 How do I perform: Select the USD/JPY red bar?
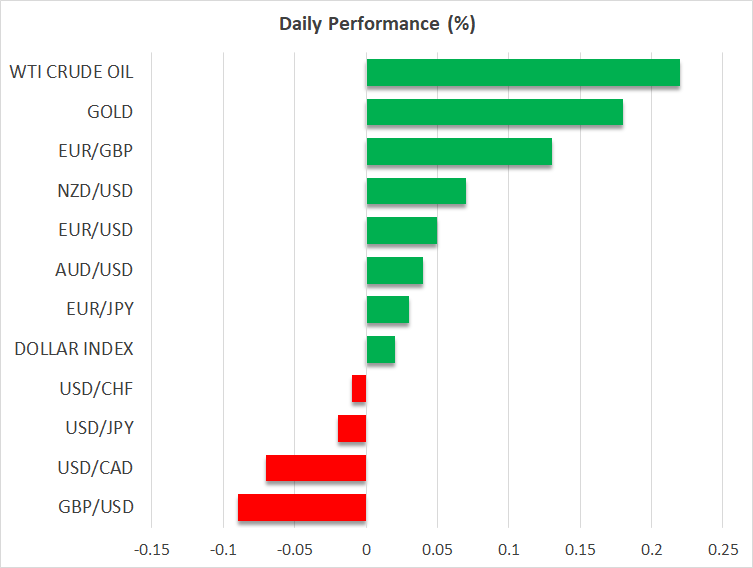pyautogui.click(x=352, y=428)
